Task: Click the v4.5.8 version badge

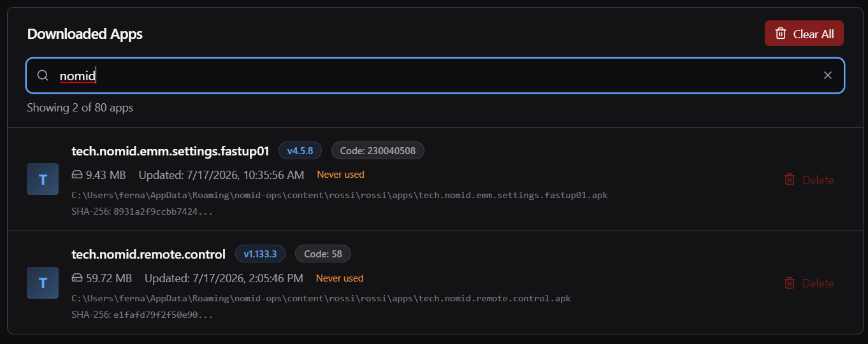Action: (300, 151)
